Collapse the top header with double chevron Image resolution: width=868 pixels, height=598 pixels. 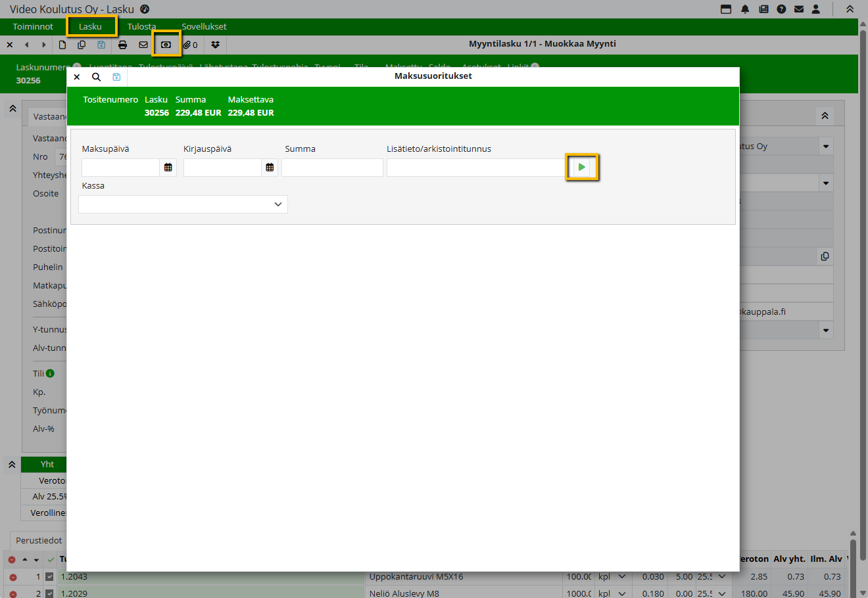coord(850,9)
